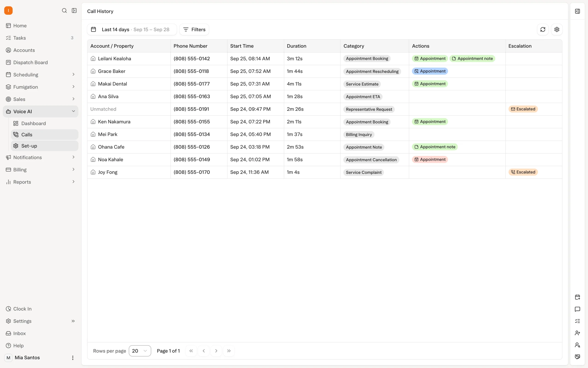Toggle the right side panel icon
This screenshot has width=588, height=368.
pyautogui.click(x=577, y=11)
